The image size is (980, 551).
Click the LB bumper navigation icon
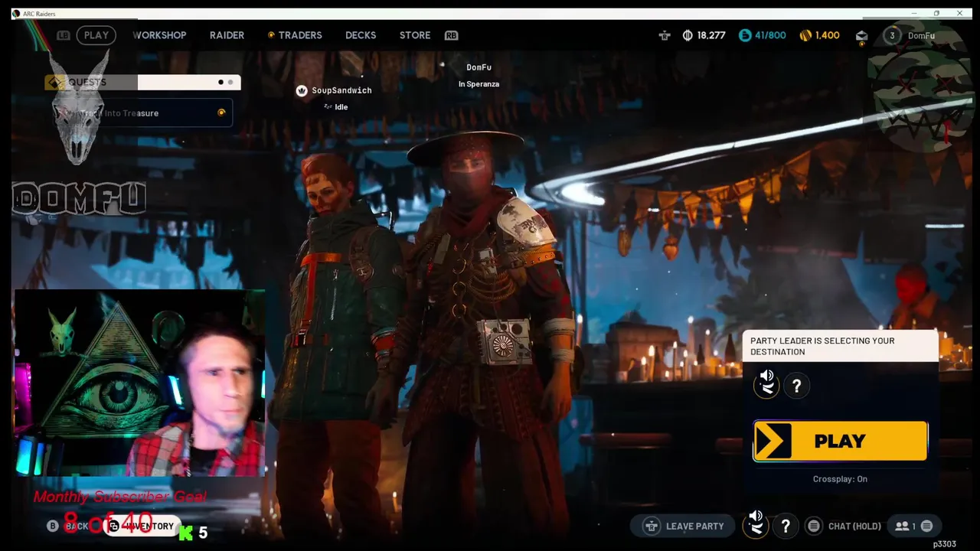point(64,35)
